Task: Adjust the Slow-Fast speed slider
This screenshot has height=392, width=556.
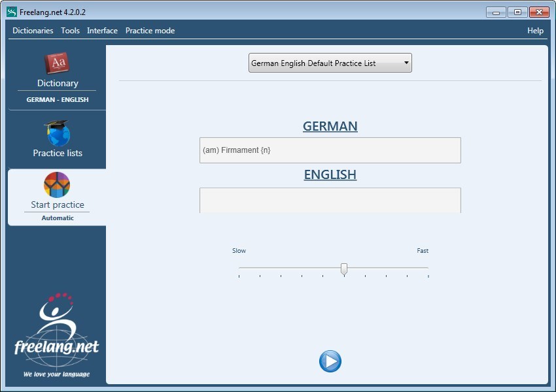Action: click(x=345, y=268)
